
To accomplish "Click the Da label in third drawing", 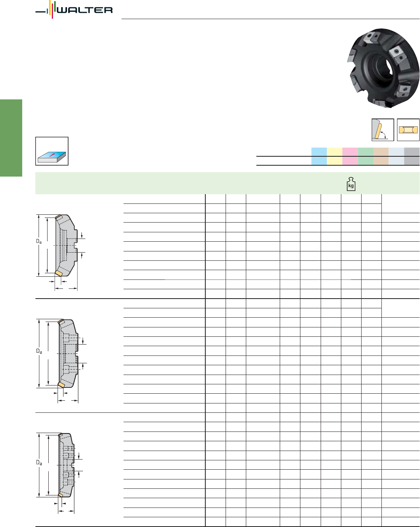I will pyautogui.click(x=39, y=463).
